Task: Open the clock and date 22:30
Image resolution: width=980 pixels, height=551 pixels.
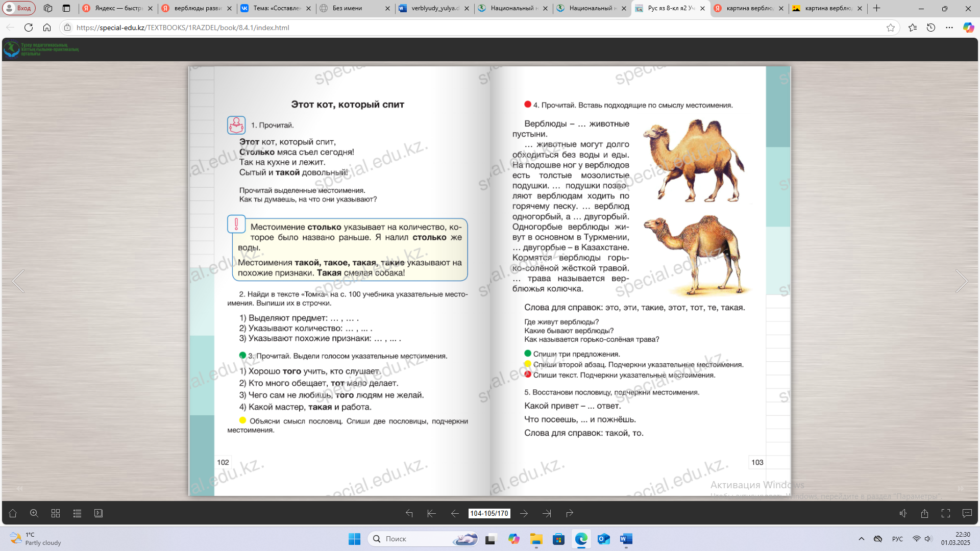Action: tap(955, 539)
